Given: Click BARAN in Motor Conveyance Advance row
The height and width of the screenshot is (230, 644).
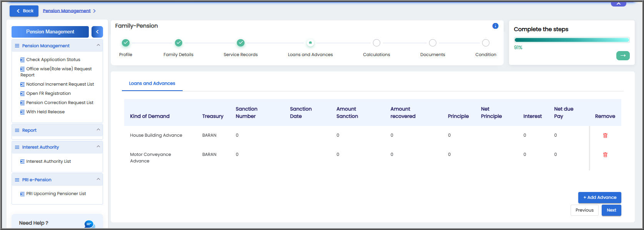Looking at the screenshot, I should [209, 154].
